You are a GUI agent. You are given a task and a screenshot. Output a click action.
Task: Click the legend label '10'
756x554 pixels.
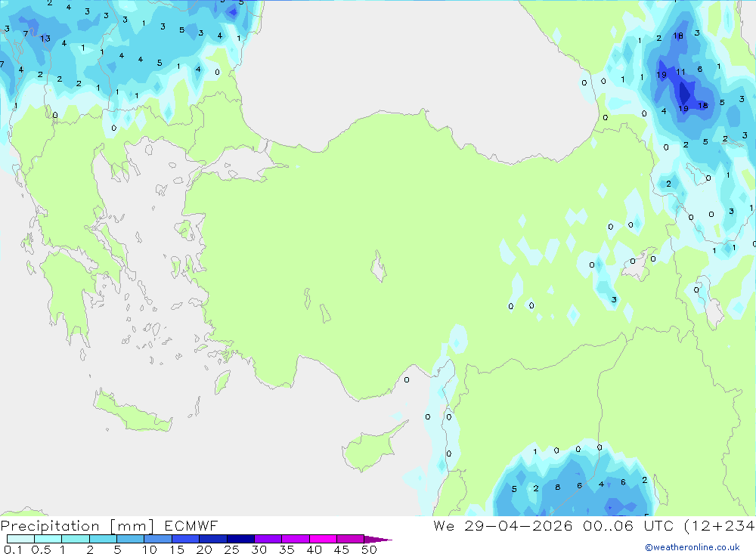[x=150, y=549]
